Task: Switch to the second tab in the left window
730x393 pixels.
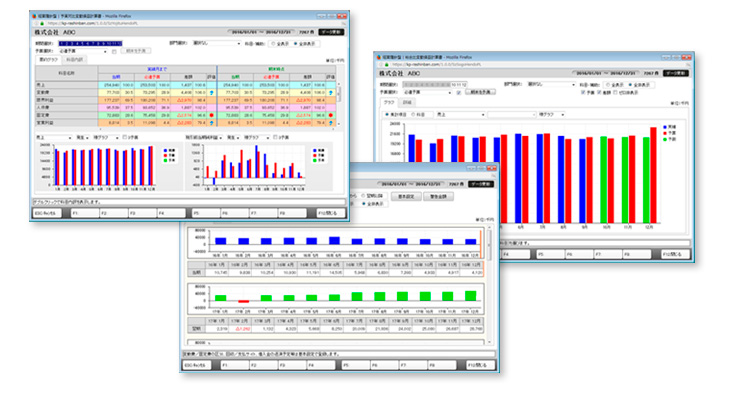Action: (x=74, y=60)
